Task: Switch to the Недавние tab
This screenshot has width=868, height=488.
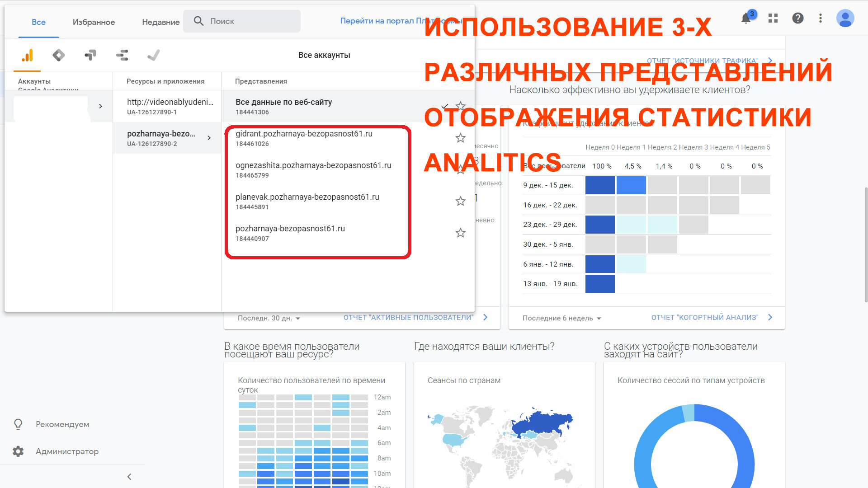Action: pos(160,22)
